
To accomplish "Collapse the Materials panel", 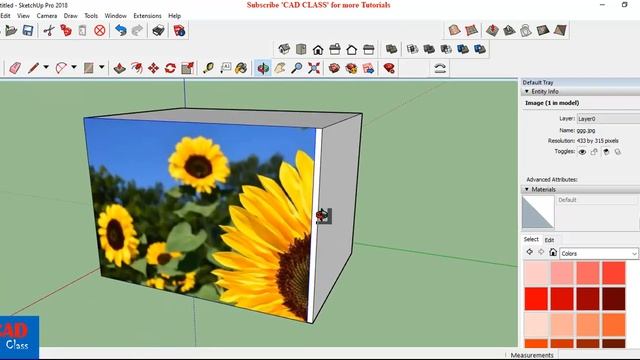I will coord(527,189).
